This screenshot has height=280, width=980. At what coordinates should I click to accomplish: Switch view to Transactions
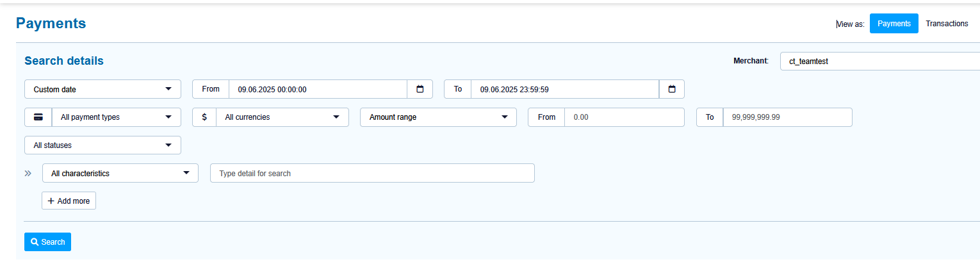click(947, 24)
